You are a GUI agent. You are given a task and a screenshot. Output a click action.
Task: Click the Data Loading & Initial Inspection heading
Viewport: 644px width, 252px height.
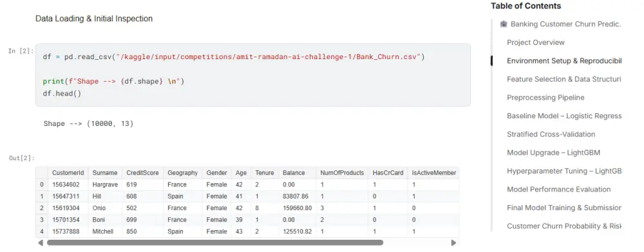click(94, 19)
